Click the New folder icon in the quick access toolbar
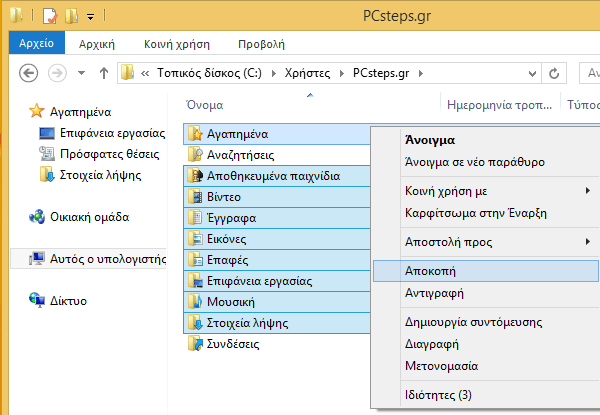This screenshot has height=415, width=600. click(72, 16)
